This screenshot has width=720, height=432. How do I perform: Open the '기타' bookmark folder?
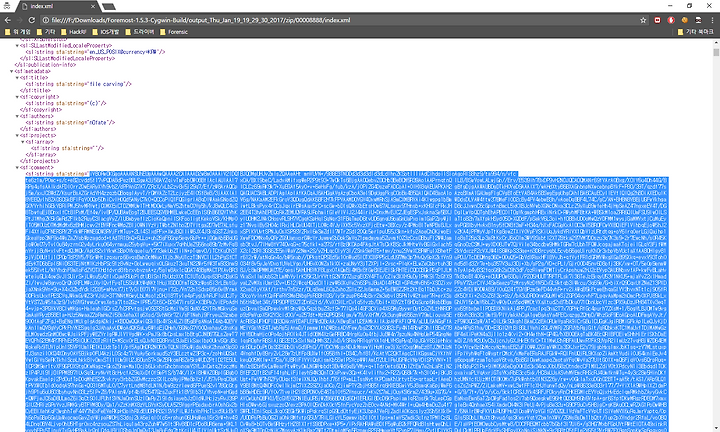point(46,32)
